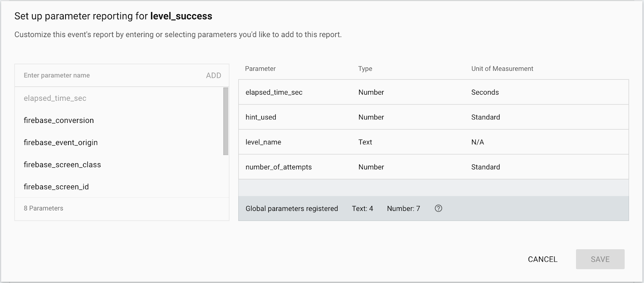The height and width of the screenshot is (283, 644).
Task: Click the greyed-out elapsed_time_sec list entry
Action: 55,98
